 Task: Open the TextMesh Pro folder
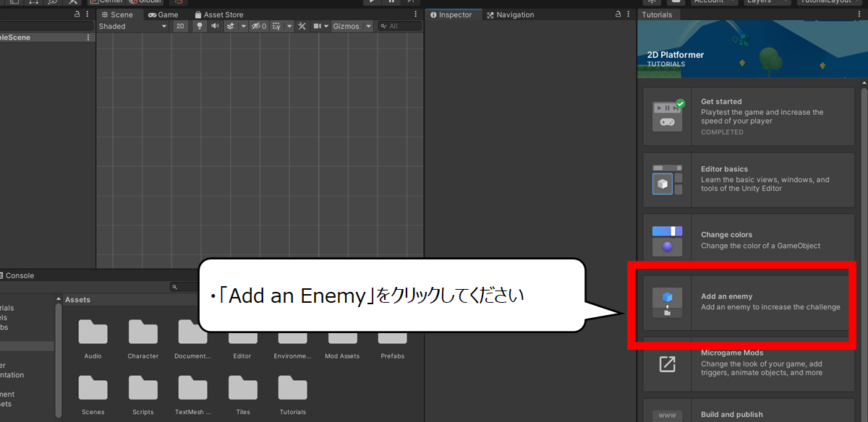pos(192,395)
